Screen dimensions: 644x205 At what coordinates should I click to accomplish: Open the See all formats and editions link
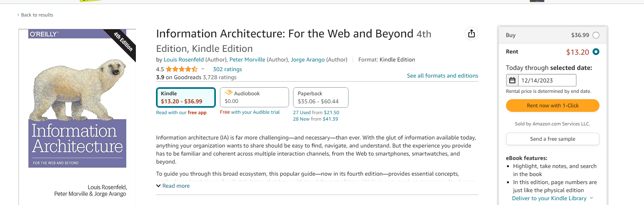(x=442, y=76)
